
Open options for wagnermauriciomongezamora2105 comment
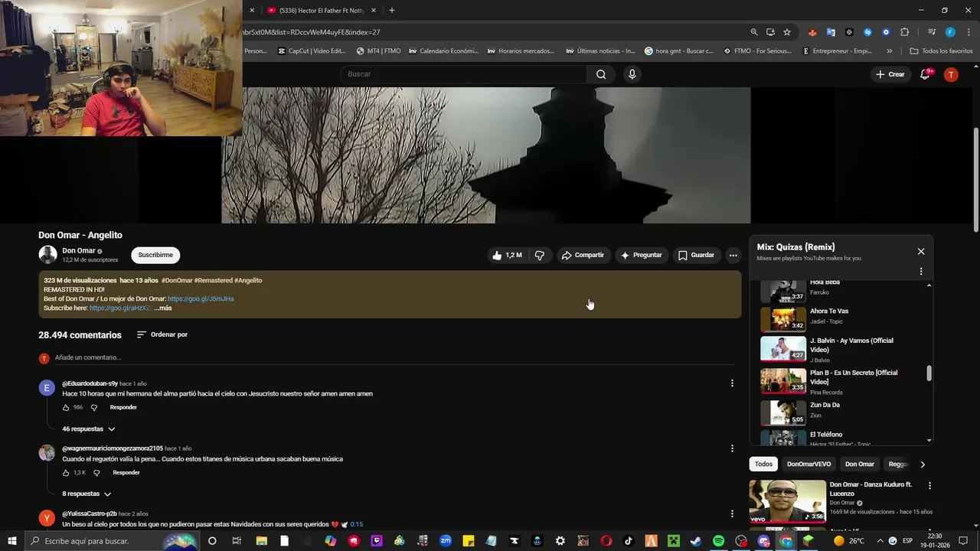[732, 448]
